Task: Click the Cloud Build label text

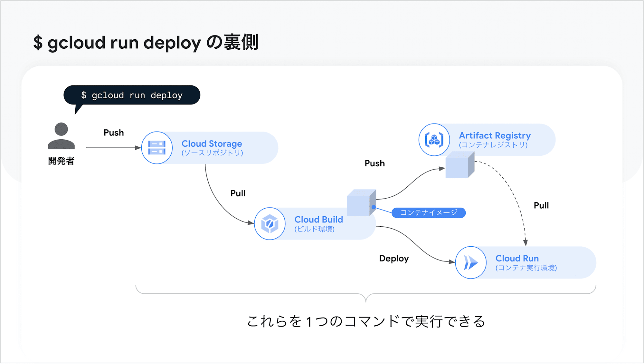Action: click(x=318, y=220)
